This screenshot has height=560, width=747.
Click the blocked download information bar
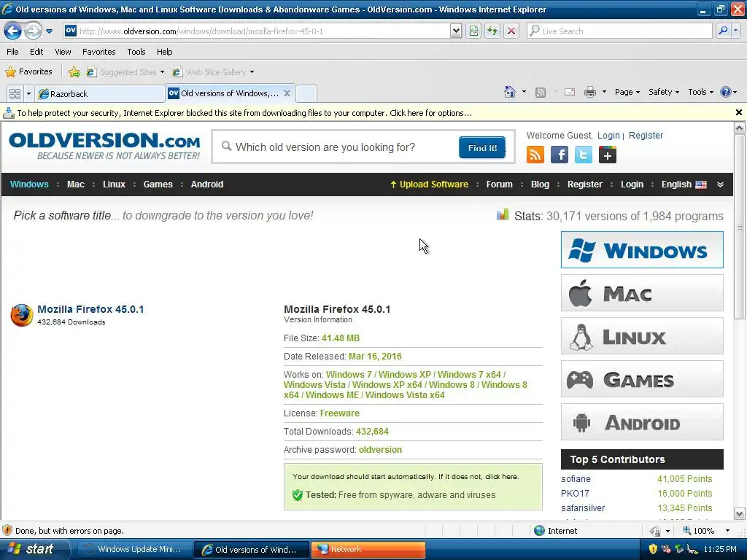[367, 113]
